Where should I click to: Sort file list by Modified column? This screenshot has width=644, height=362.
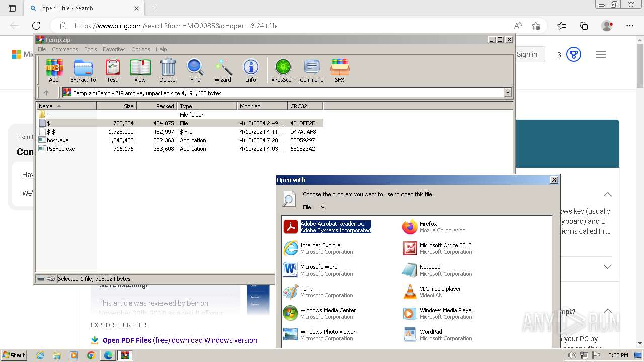point(262,106)
